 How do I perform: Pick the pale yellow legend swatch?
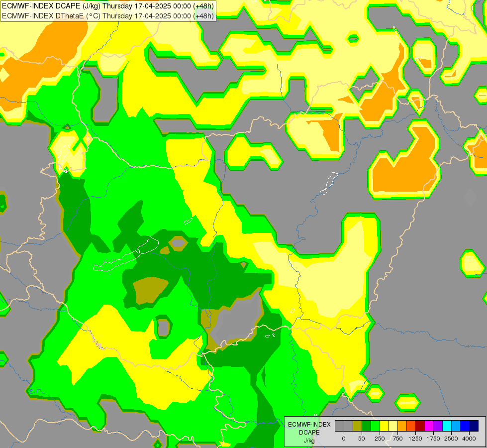[x=393, y=426]
